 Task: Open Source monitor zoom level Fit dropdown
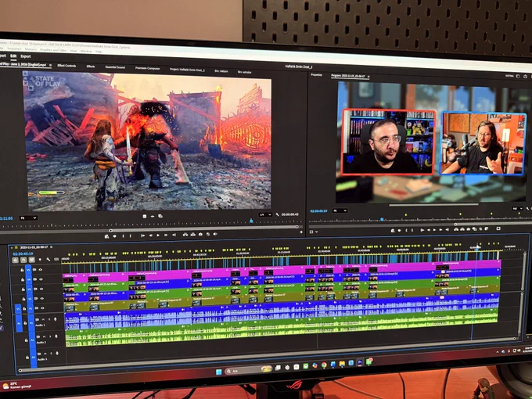pos(28,217)
